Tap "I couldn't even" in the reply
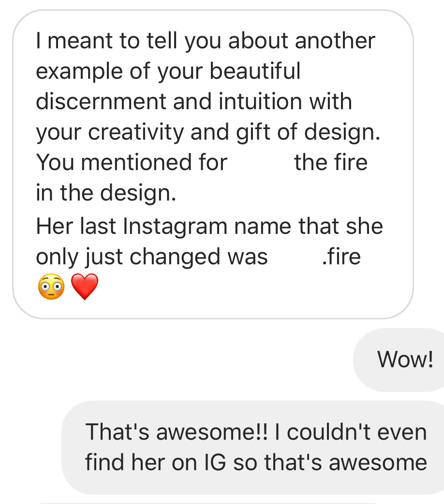 click(356, 432)
